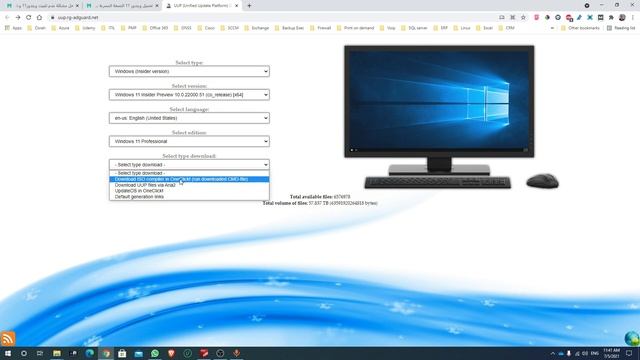Click the globe icon at page corner

tap(632, 338)
